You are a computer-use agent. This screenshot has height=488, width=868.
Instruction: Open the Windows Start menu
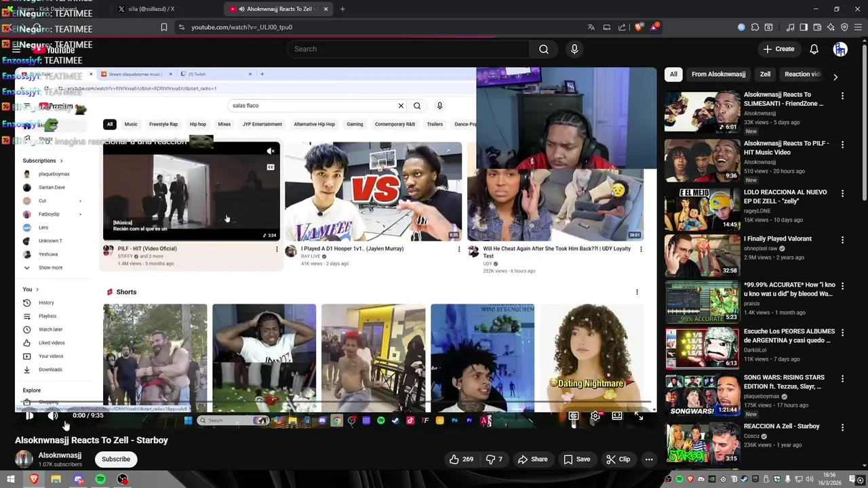coord(11,479)
